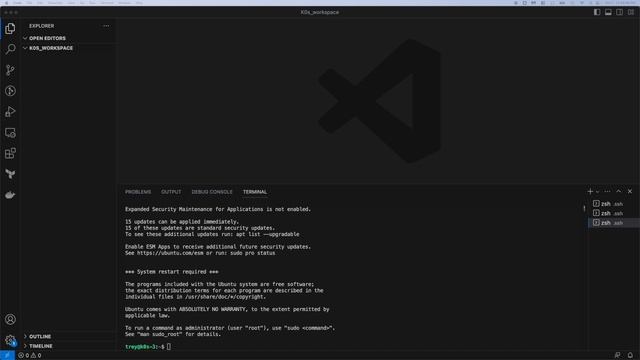Open the Extensions view
The width and height of the screenshot is (640, 360).
(10, 153)
